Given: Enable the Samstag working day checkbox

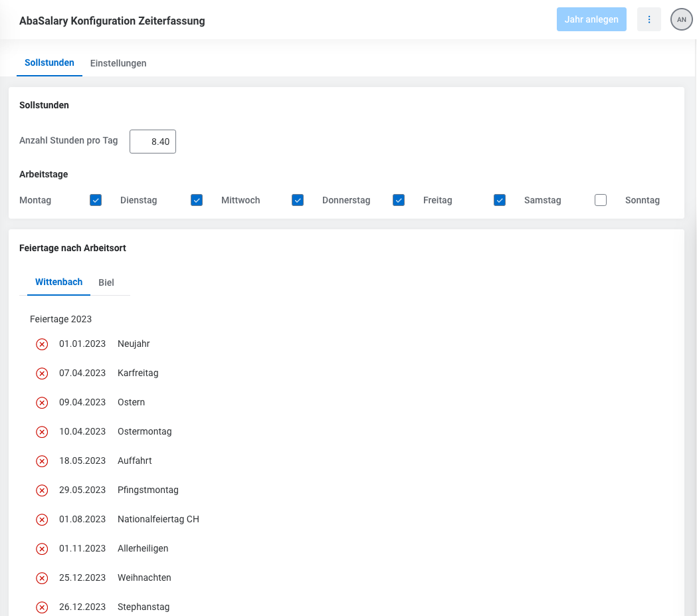Looking at the screenshot, I should click(x=601, y=200).
